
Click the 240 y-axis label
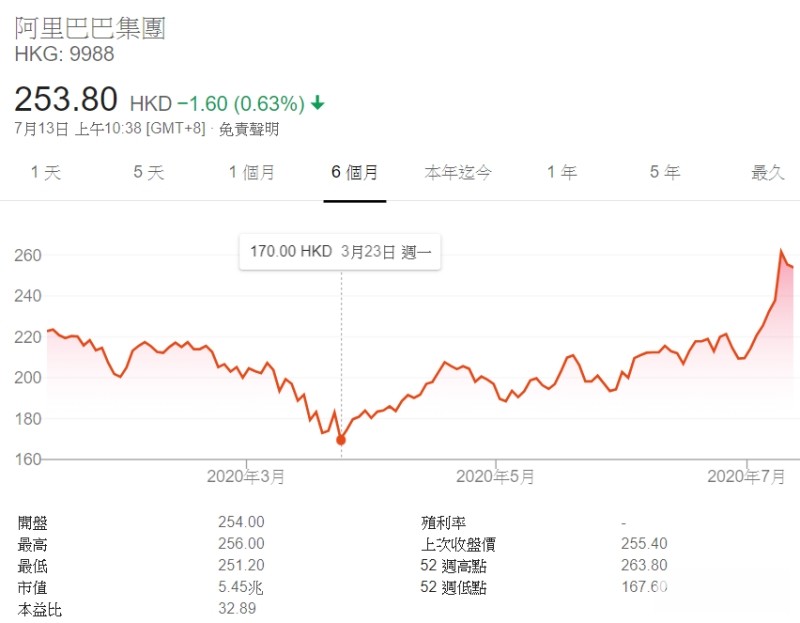point(28,296)
